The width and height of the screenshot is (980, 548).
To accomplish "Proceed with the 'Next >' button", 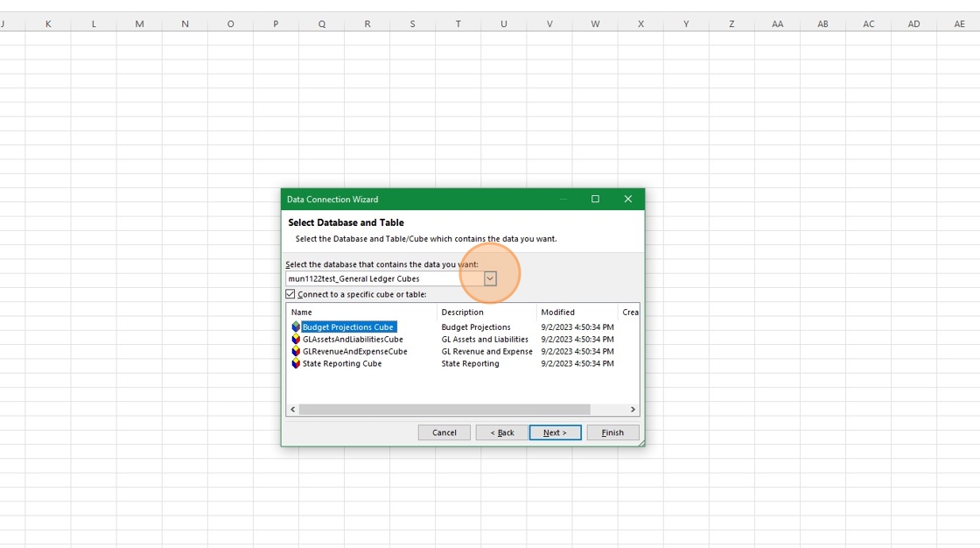I will 555,432.
